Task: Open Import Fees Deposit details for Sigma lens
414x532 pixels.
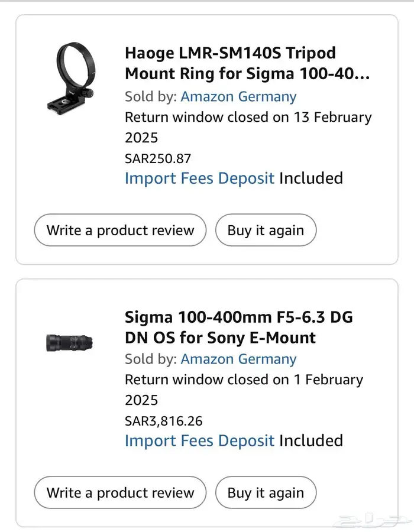Action: [x=199, y=440]
